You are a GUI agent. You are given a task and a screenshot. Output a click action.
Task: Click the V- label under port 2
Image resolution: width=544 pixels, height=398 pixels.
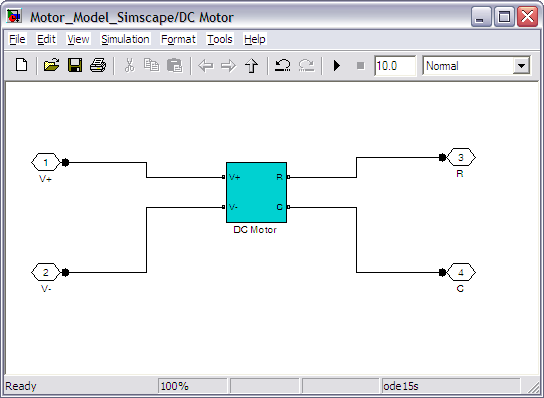pyautogui.click(x=46, y=289)
